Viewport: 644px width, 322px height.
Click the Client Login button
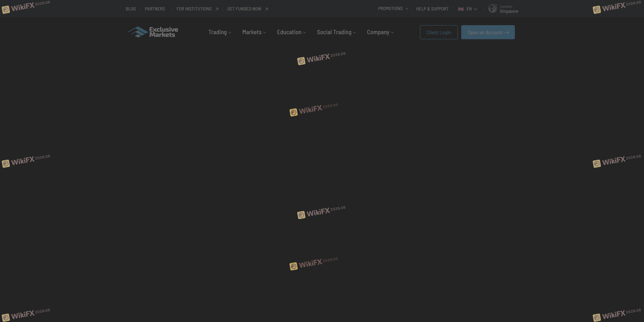439,32
